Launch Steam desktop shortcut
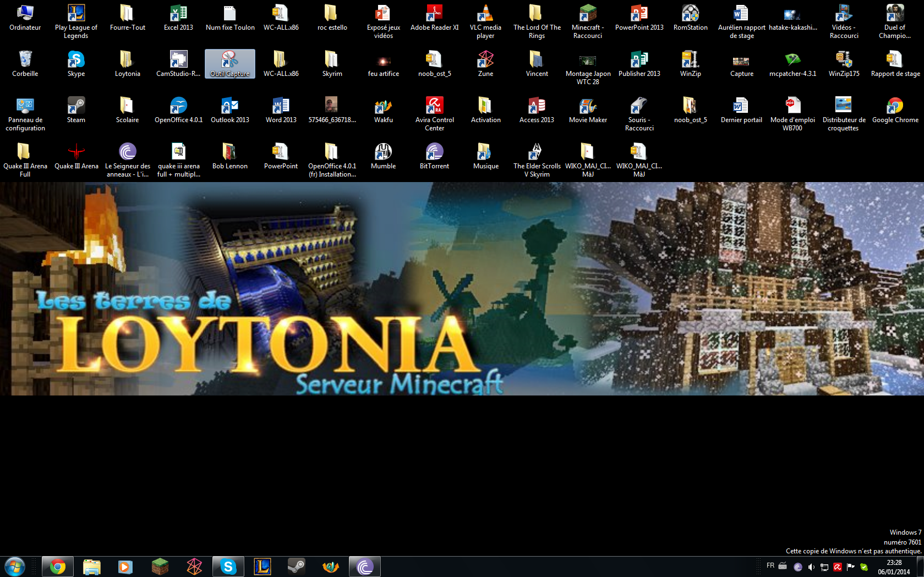This screenshot has height=577, width=924. 76,110
